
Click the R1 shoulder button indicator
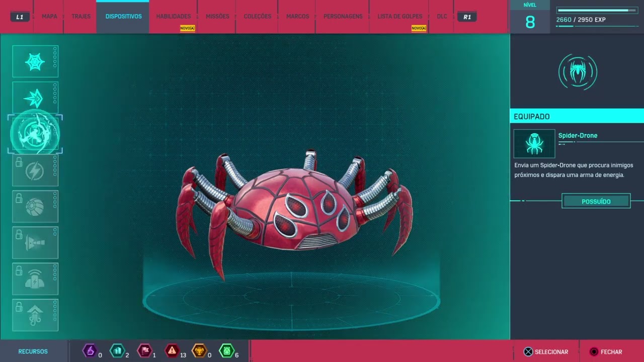467,17
